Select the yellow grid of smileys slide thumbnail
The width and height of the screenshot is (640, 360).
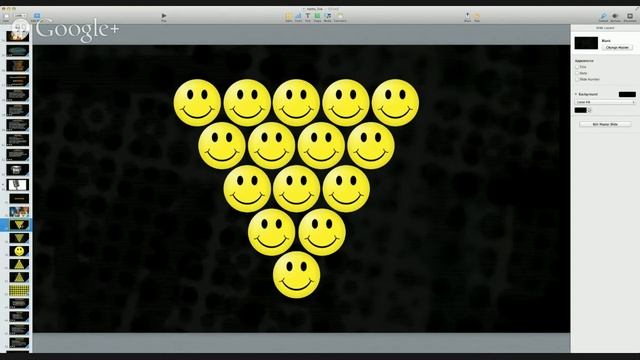[x=19, y=290]
